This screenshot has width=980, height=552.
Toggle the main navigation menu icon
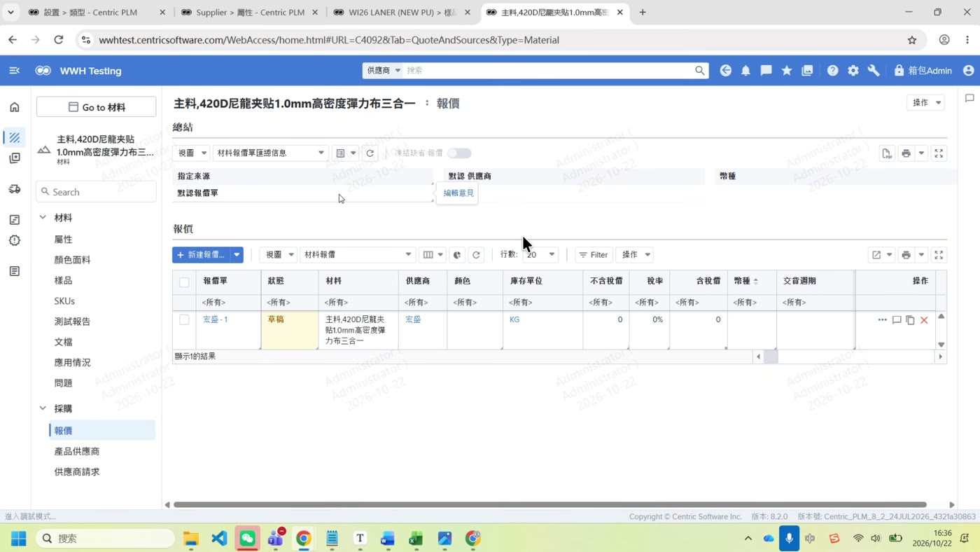point(14,71)
